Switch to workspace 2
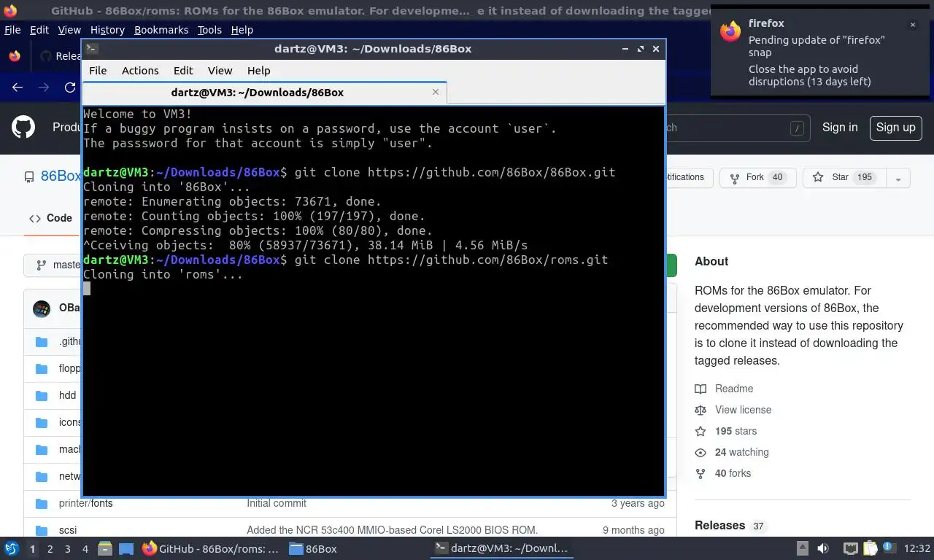Viewport: 934px width, 560px height. (x=50, y=549)
